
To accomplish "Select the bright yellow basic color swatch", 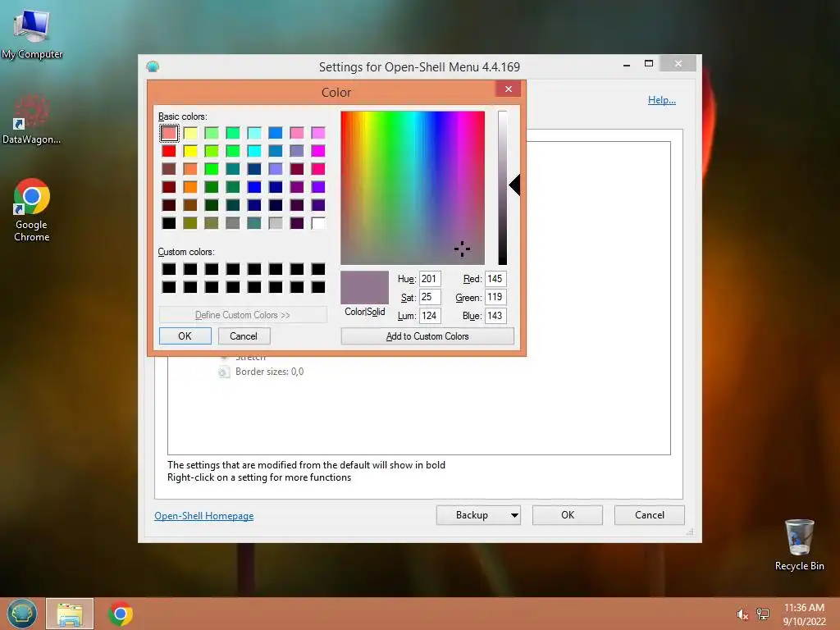I will (190, 151).
